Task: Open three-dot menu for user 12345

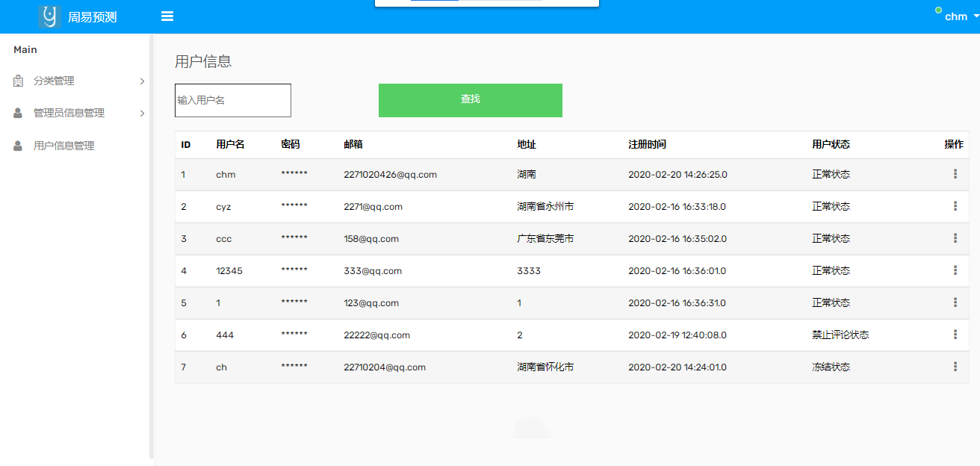Action: 955,270
